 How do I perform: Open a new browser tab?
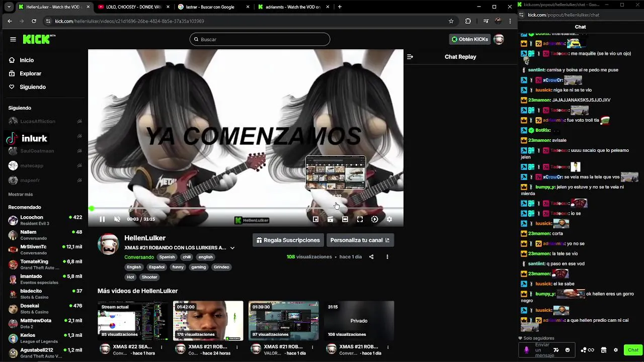[x=340, y=7]
